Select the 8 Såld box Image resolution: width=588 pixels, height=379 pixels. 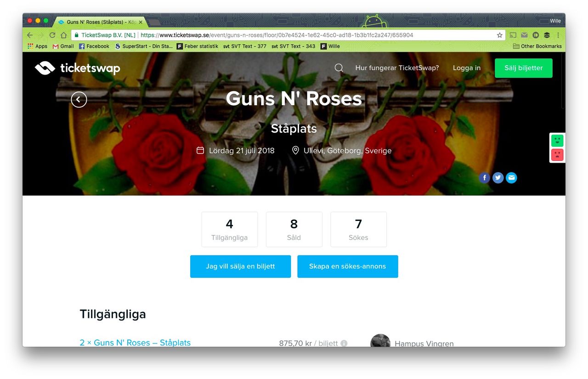[x=294, y=229]
